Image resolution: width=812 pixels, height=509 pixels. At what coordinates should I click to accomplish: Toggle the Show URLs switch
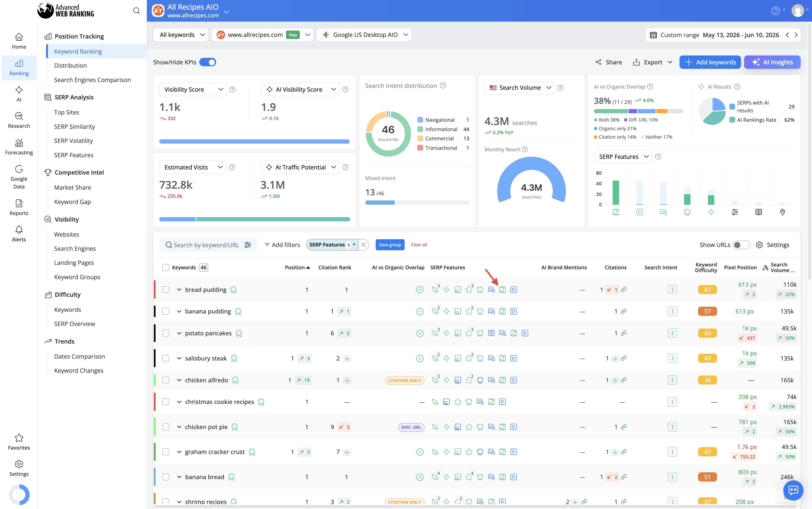coord(741,245)
